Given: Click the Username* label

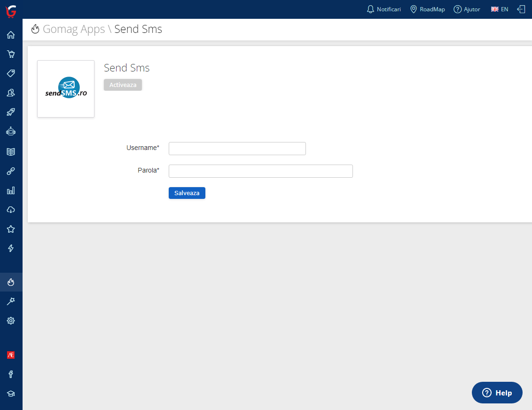Looking at the screenshot, I should click(x=143, y=148).
